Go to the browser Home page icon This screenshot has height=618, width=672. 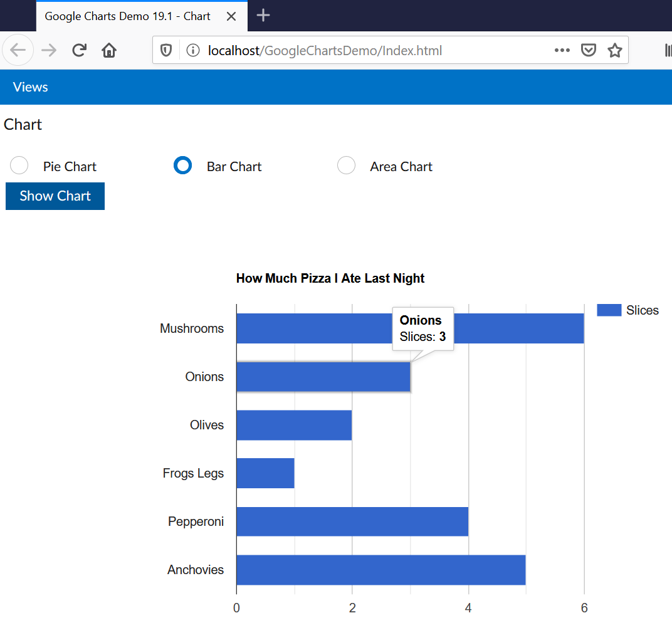pyautogui.click(x=109, y=50)
